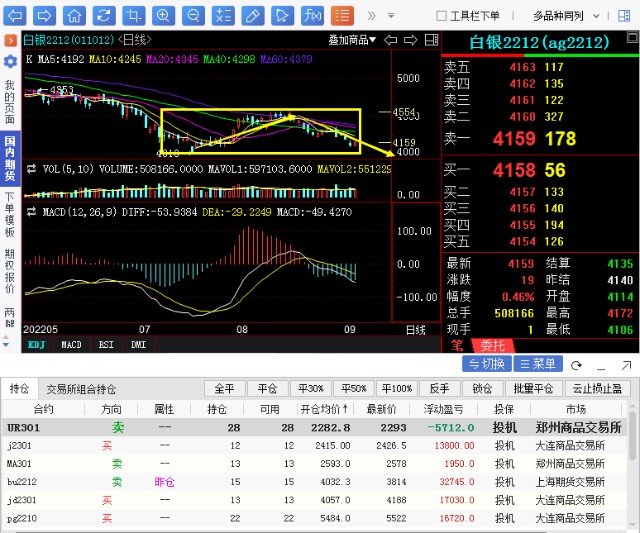Click the 平30% button
The width and height of the screenshot is (640, 533).
pyautogui.click(x=311, y=389)
